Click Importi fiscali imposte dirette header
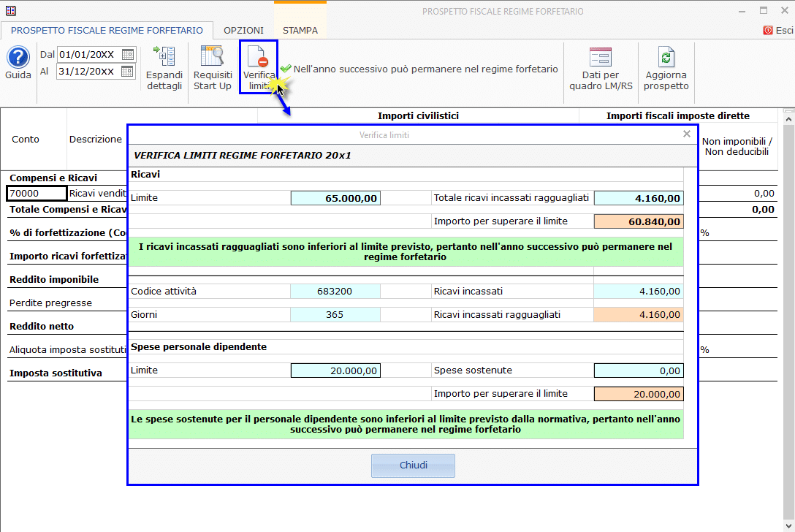Viewport: 795px width, 532px height. click(x=677, y=115)
